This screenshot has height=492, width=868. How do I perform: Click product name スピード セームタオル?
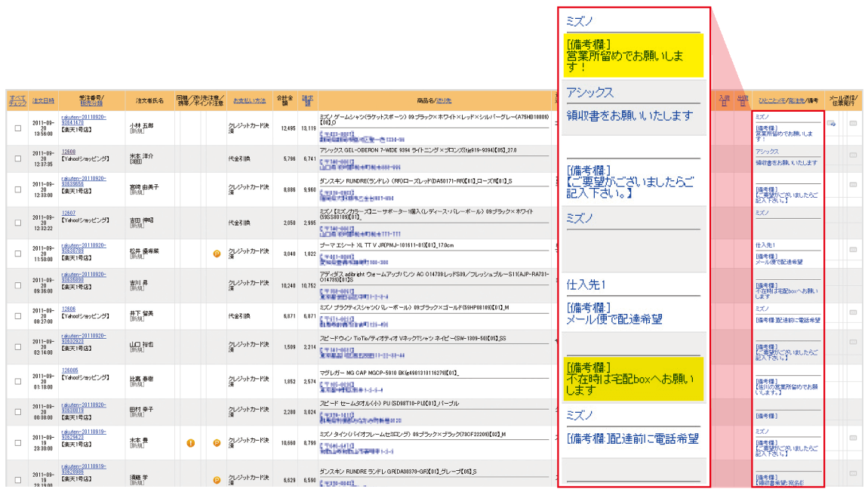point(390,404)
